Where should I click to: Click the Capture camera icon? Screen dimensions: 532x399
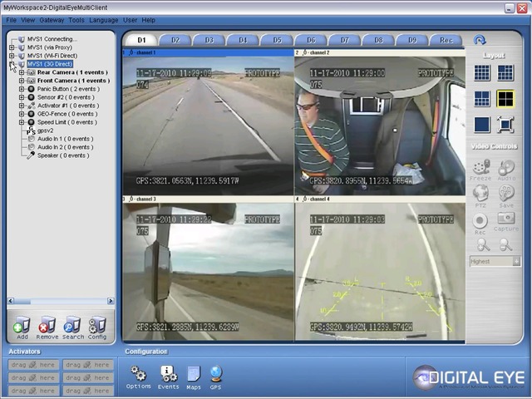[x=505, y=222]
